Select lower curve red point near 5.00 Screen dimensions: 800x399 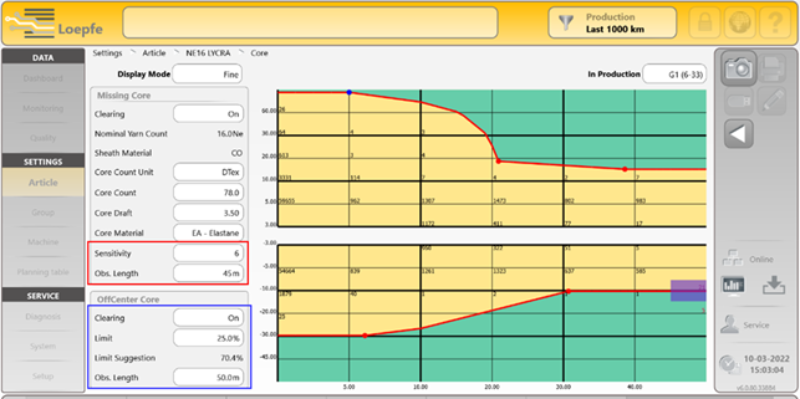coord(365,336)
